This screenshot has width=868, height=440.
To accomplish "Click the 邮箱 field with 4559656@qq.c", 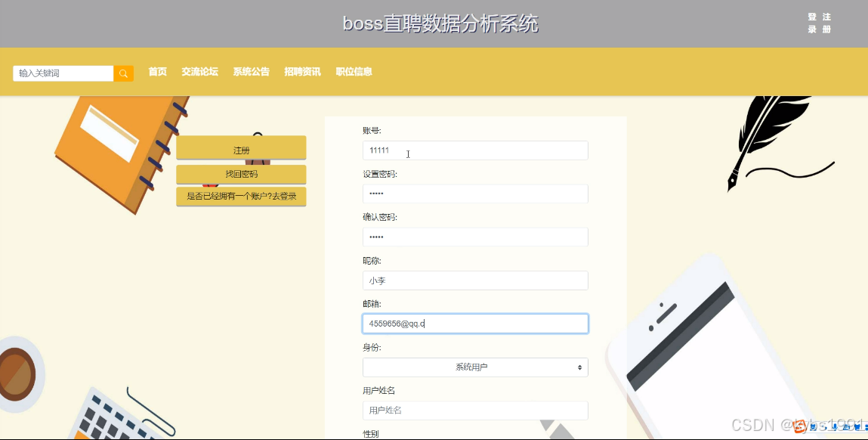I will [x=475, y=324].
